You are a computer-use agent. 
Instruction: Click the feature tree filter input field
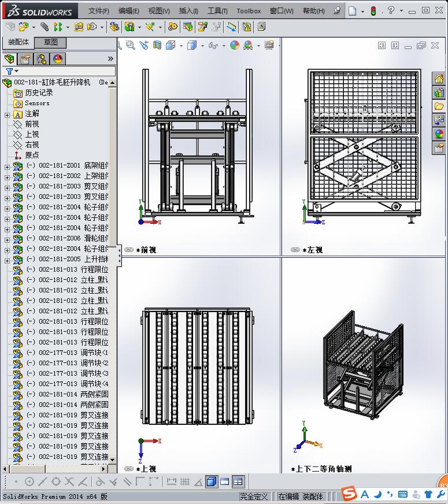pos(64,71)
